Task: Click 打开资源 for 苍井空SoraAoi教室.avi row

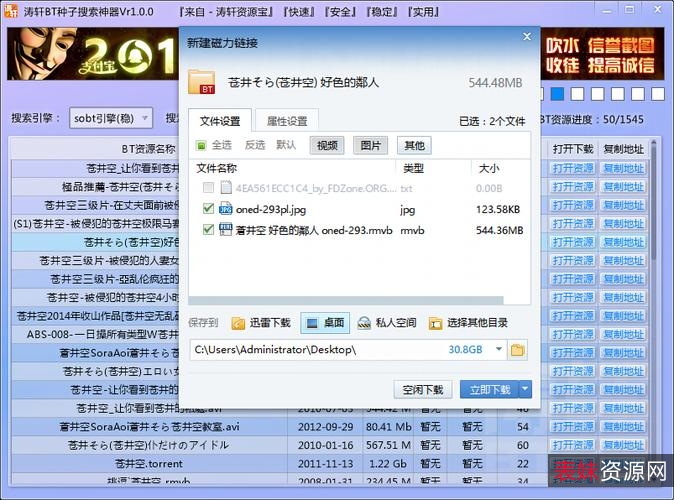Action: pyautogui.click(x=573, y=426)
